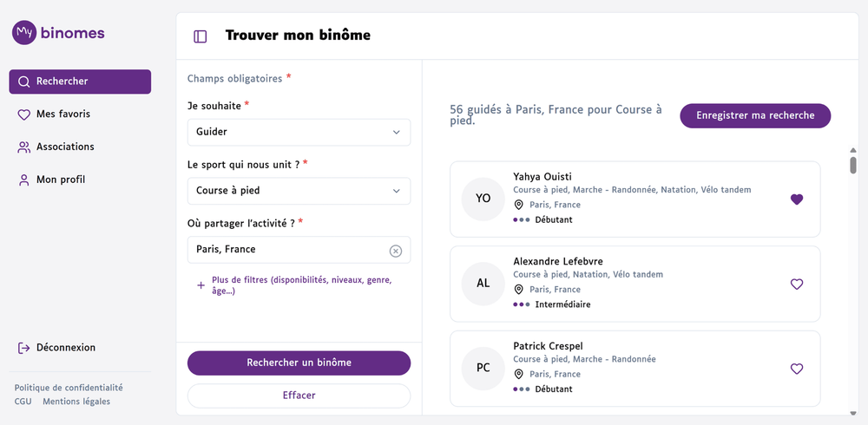Click the results list scrollbar
The height and width of the screenshot is (425, 868).
point(853,165)
